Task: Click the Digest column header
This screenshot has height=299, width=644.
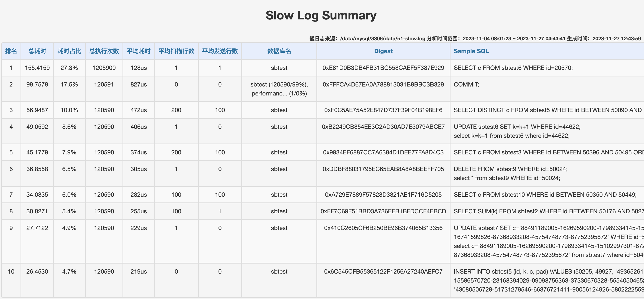Action: 383,51
